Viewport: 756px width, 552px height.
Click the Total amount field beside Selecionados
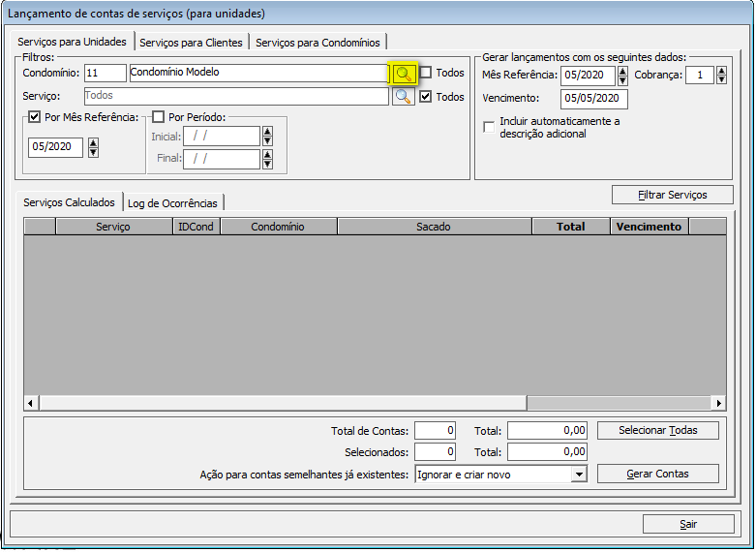click(x=547, y=452)
